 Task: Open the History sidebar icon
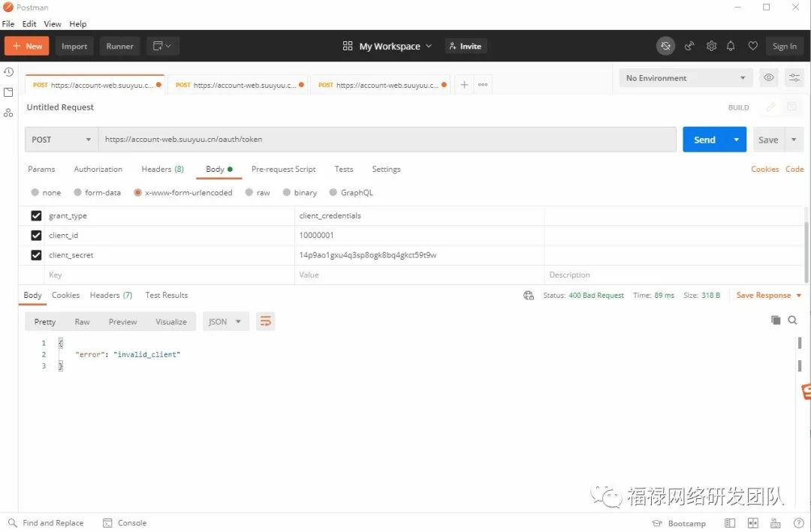(8, 72)
